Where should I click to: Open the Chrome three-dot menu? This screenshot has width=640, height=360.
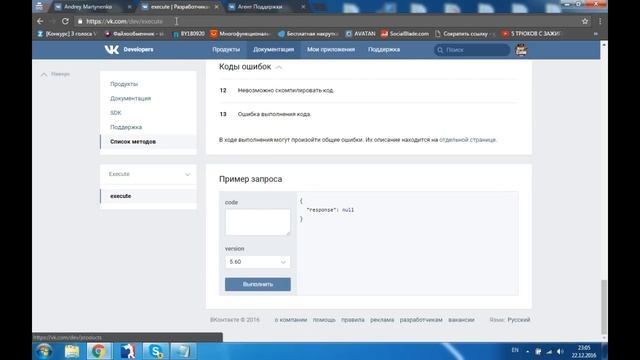[x=600, y=21]
